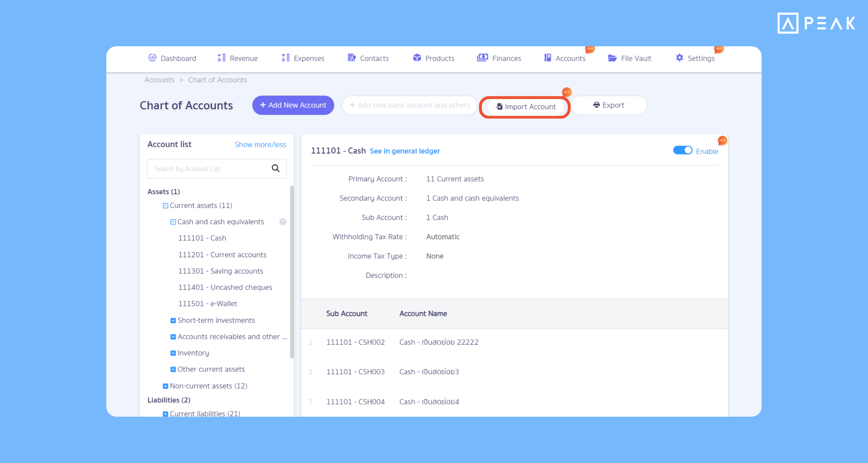The image size is (868, 463).
Task: Select 111201 - Current accounts
Action: click(222, 255)
